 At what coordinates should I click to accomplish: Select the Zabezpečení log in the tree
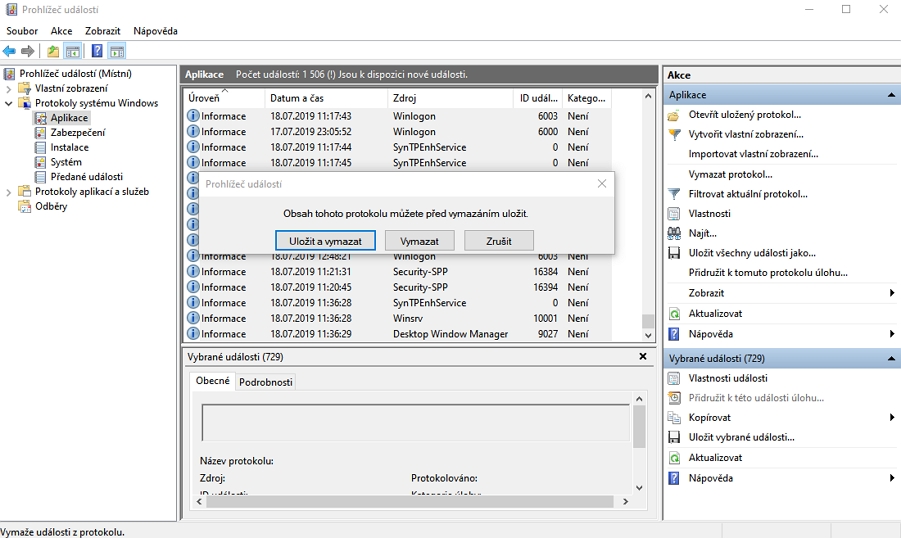click(x=77, y=132)
